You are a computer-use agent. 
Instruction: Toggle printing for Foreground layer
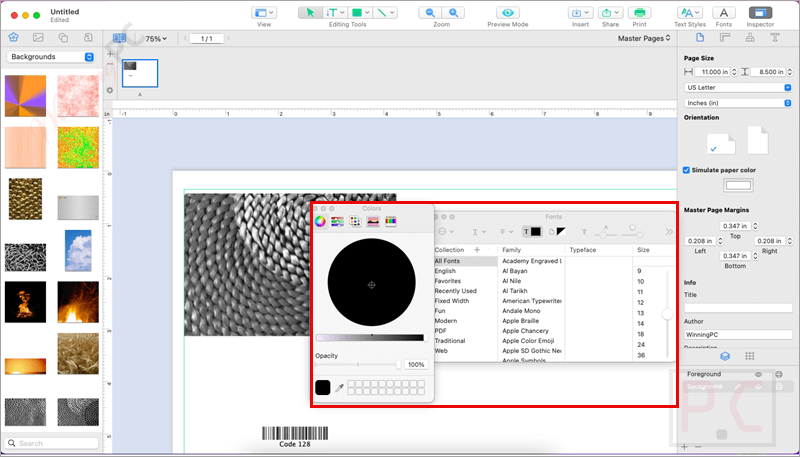click(x=779, y=374)
